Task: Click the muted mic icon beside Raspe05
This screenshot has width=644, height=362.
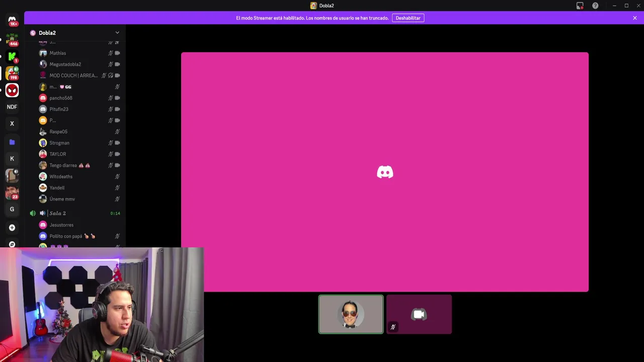Action: point(117,132)
